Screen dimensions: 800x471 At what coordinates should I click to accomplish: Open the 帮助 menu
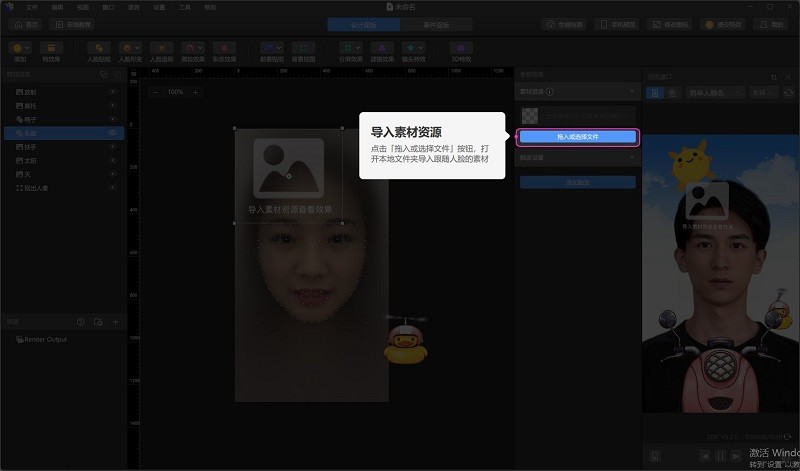(x=210, y=8)
